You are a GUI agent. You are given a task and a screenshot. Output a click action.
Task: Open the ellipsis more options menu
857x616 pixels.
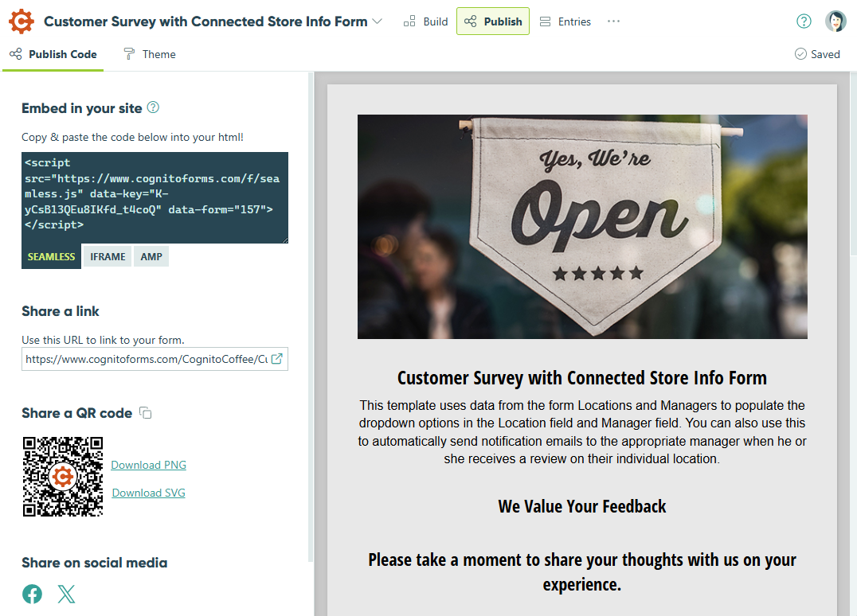click(x=612, y=21)
